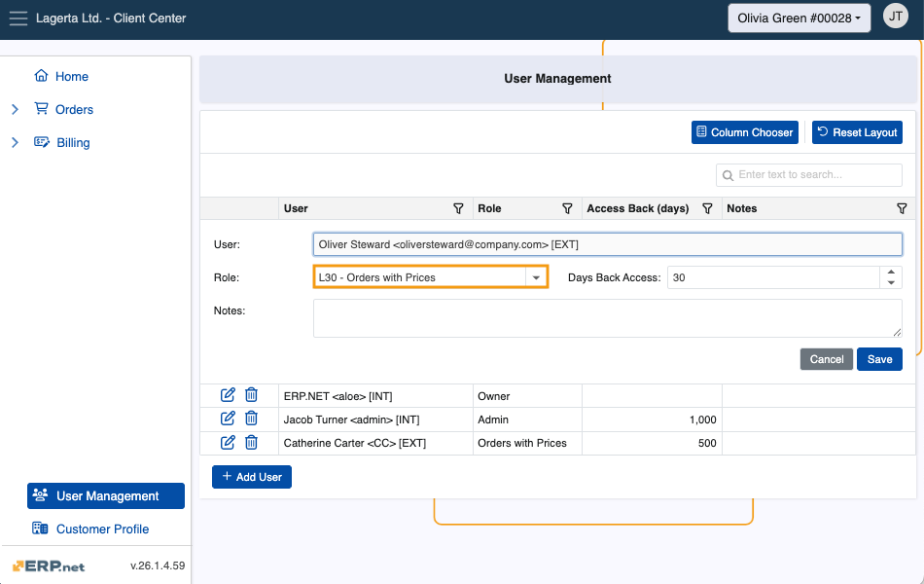The image size is (924, 584).
Task: Click the User Management people icon
Action: (x=41, y=494)
